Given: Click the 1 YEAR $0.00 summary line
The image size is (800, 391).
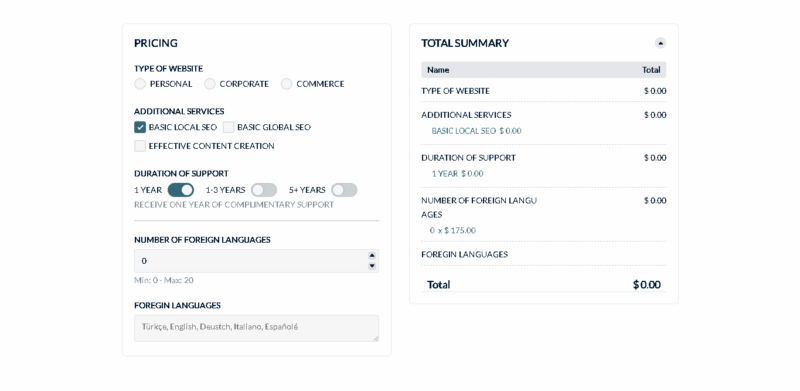Looking at the screenshot, I should (x=457, y=174).
